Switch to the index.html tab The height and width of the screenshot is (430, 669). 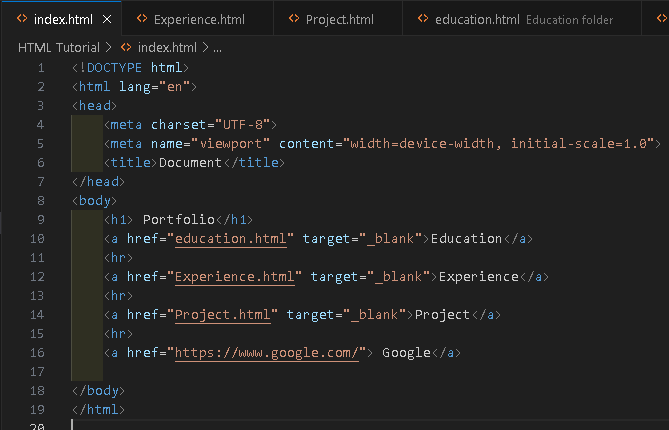(61, 19)
